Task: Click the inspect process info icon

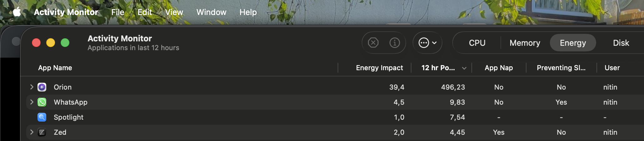Action: [x=395, y=43]
